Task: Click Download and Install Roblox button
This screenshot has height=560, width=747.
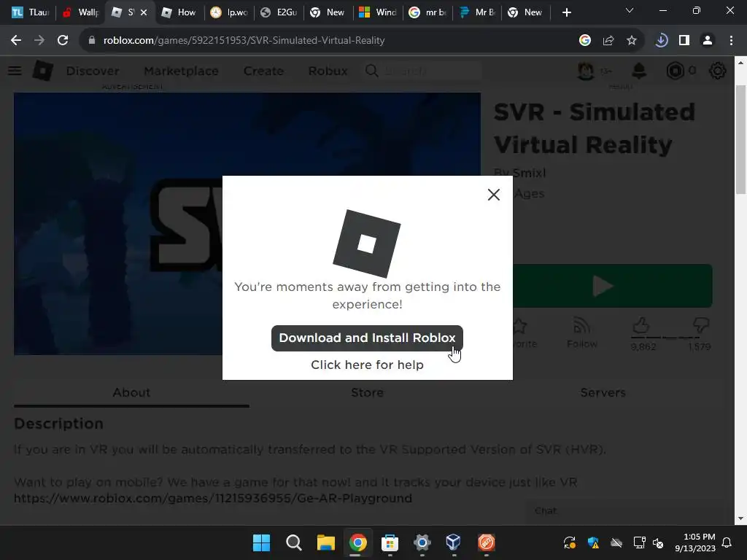Action: pos(367,338)
